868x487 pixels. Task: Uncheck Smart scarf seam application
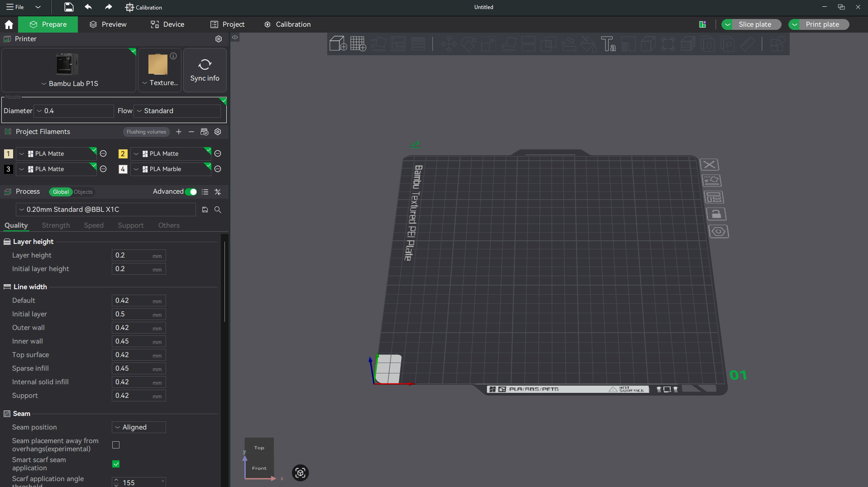[x=116, y=464]
